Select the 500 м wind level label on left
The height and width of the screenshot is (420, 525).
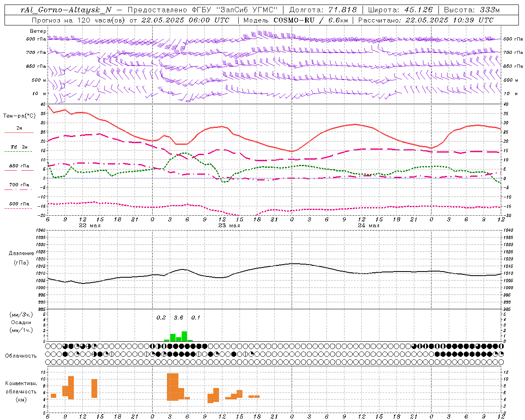pos(39,80)
